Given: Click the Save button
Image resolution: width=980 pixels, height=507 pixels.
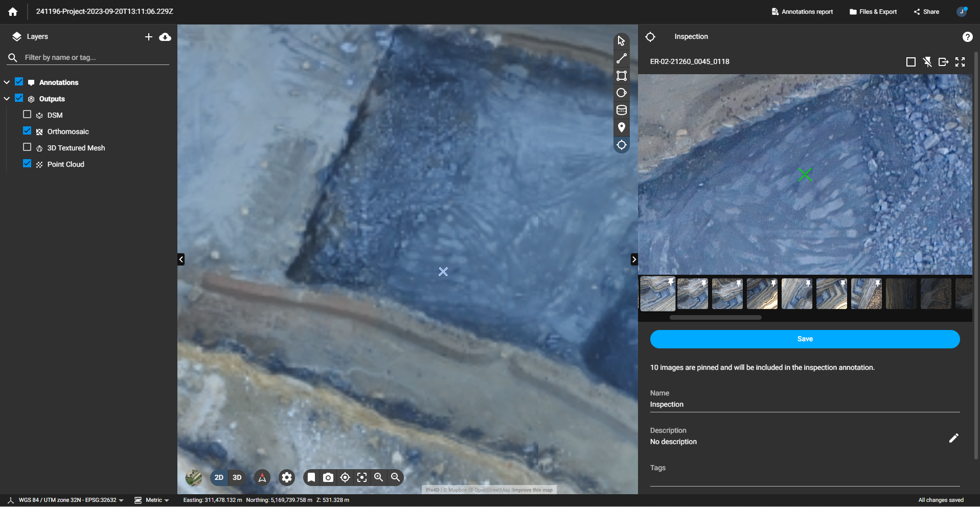Looking at the screenshot, I should [x=804, y=339].
